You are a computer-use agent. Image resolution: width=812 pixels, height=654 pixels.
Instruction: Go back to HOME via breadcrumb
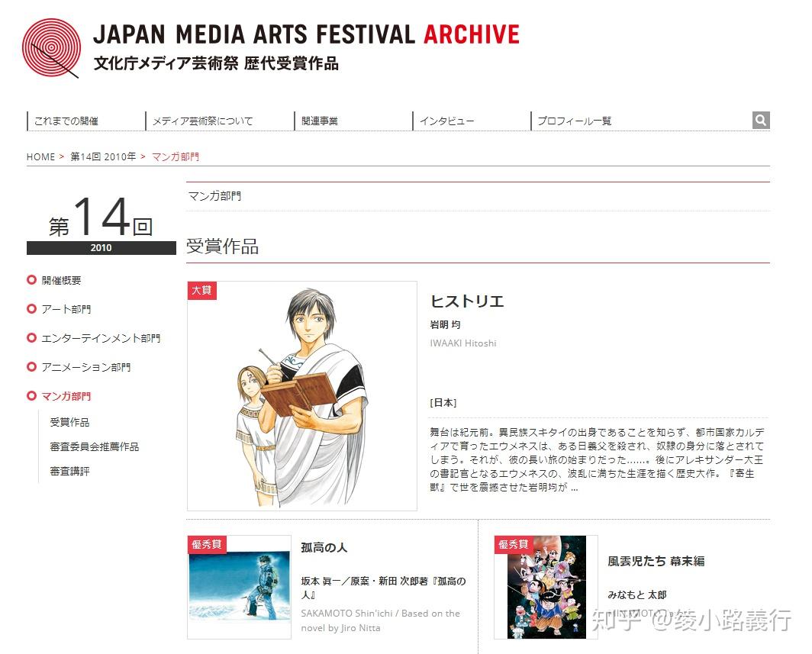point(40,157)
